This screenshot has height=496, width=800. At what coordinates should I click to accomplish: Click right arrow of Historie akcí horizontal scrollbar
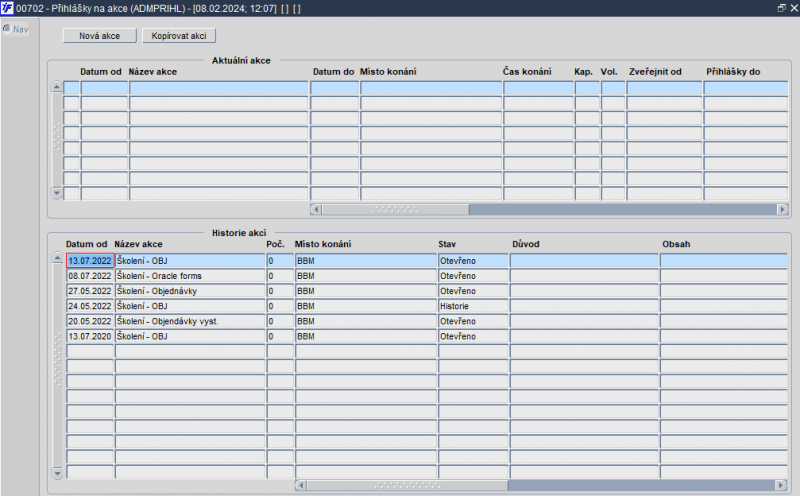[781, 485]
